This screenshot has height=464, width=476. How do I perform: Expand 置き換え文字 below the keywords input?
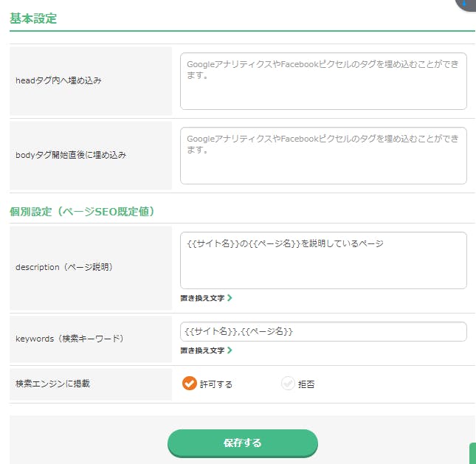click(202, 350)
